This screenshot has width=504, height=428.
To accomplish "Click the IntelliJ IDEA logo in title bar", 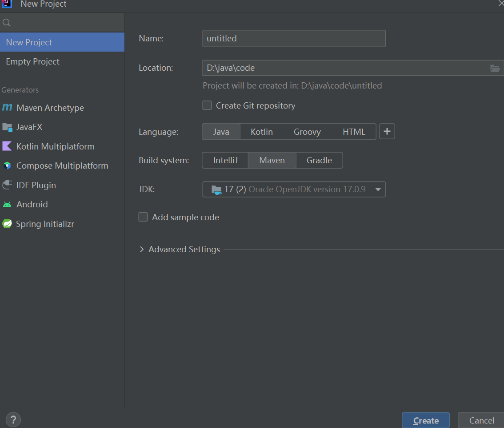I will tap(7, 4).
